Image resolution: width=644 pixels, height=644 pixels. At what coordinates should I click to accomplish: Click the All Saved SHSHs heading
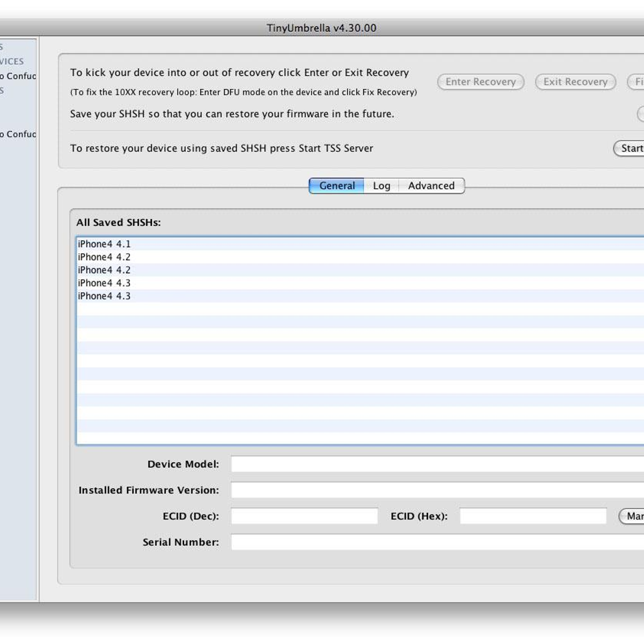pyautogui.click(x=119, y=222)
